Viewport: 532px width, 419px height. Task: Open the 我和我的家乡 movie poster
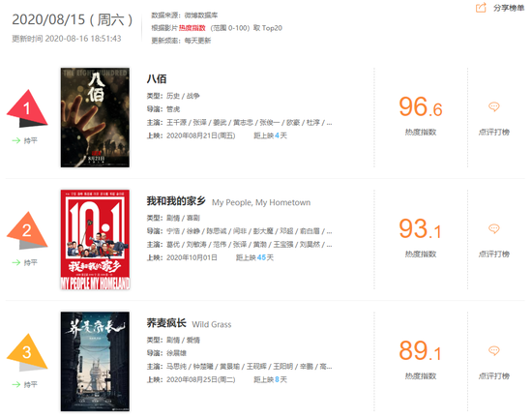pyautogui.click(x=95, y=239)
